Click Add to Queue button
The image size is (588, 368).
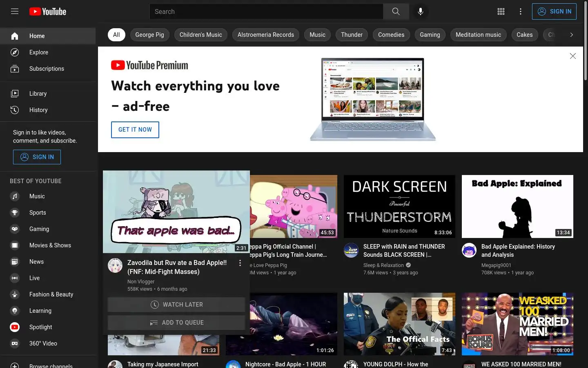click(176, 323)
